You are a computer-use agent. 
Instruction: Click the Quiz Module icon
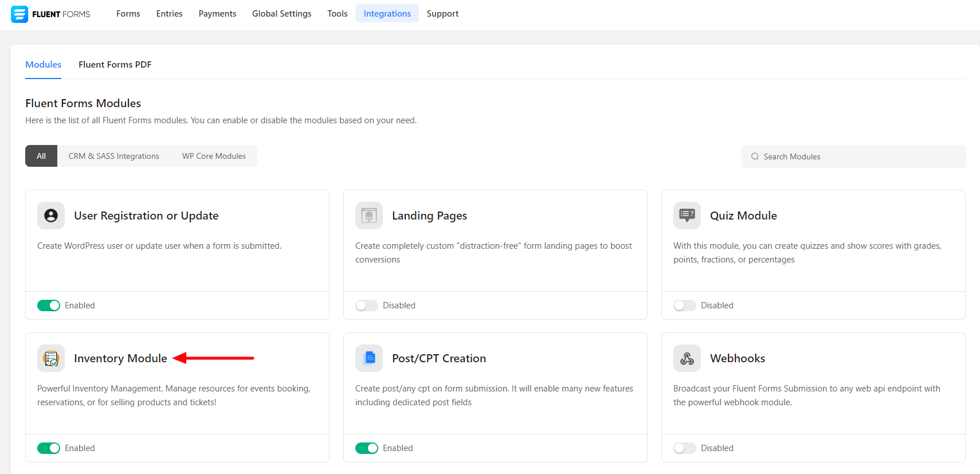pos(687,216)
